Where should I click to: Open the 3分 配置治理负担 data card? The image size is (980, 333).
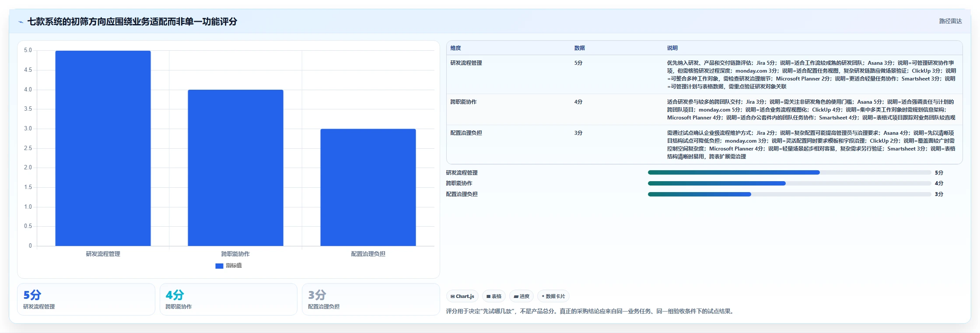371,299
